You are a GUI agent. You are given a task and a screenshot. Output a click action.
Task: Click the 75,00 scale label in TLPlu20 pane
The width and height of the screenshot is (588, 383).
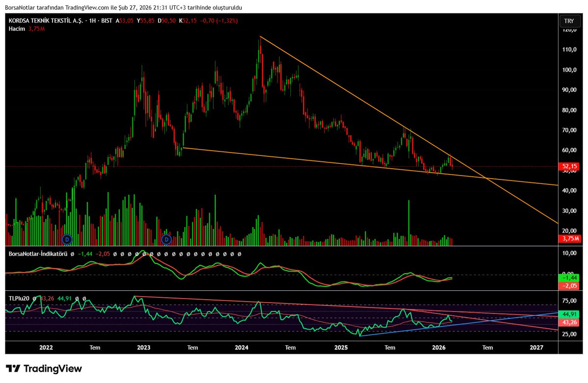[569, 301]
